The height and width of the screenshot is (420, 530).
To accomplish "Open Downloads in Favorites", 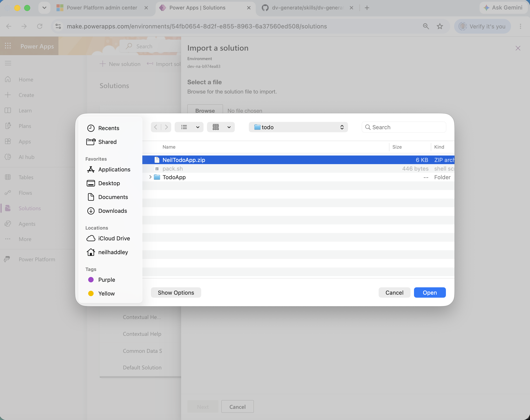I will (x=107, y=211).
